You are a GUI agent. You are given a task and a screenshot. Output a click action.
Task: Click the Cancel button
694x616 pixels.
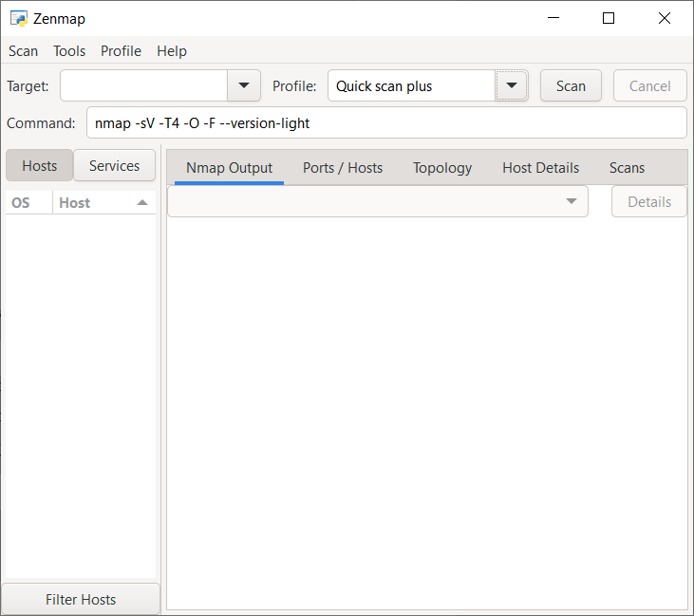point(649,85)
